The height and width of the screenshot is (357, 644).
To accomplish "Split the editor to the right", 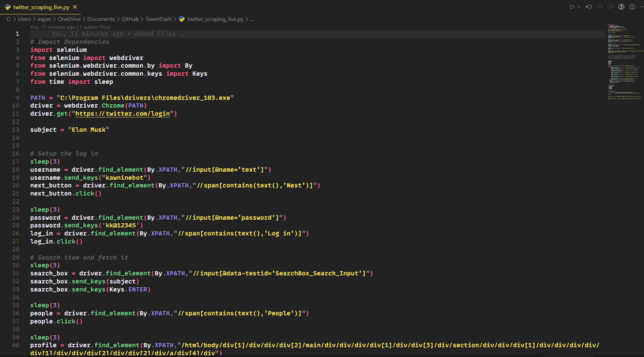I will point(632,7).
